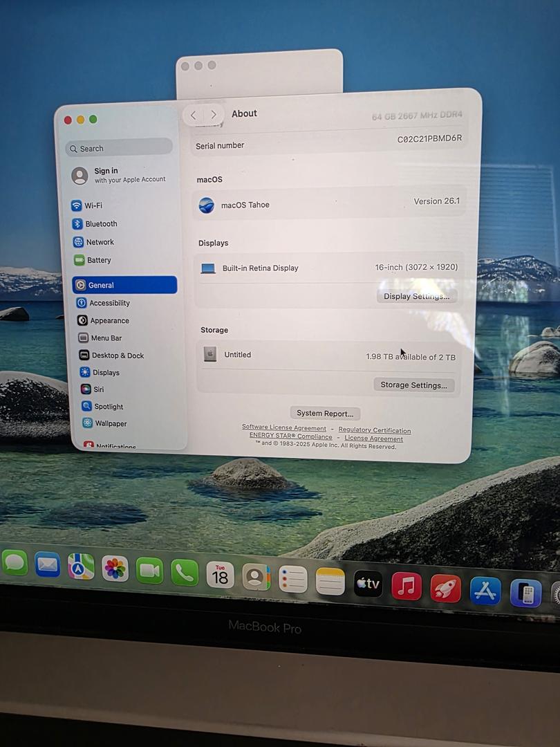This screenshot has width=560, height=747.
Task: Open the Software License Agreement link
Action: [283, 428]
